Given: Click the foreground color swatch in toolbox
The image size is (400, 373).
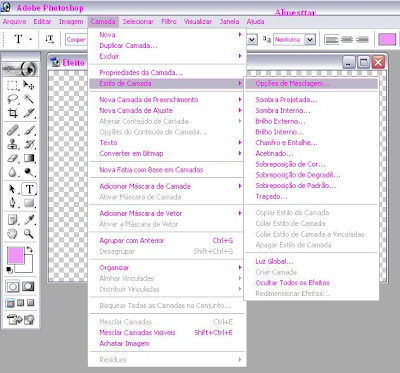Looking at the screenshot, I should pyautogui.click(x=15, y=255).
